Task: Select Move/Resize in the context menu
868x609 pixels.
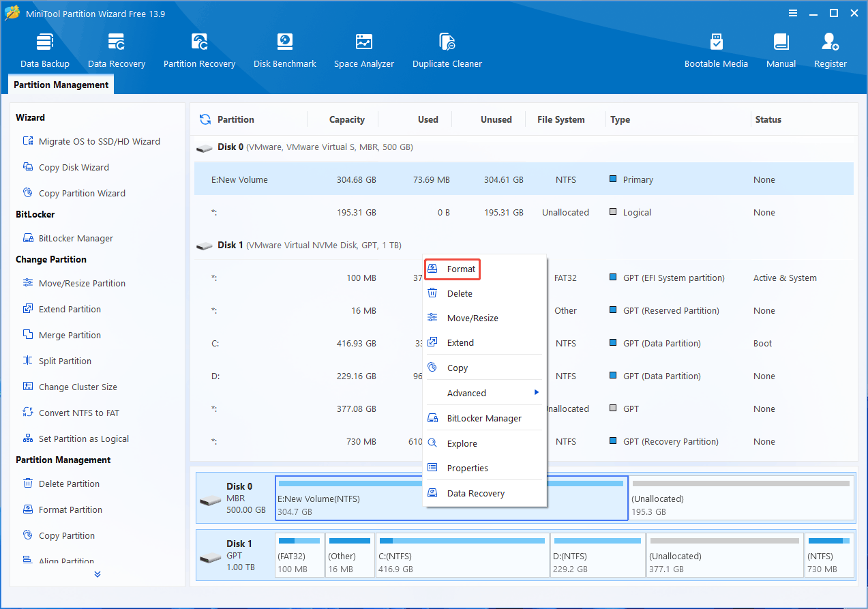Action: (485, 318)
